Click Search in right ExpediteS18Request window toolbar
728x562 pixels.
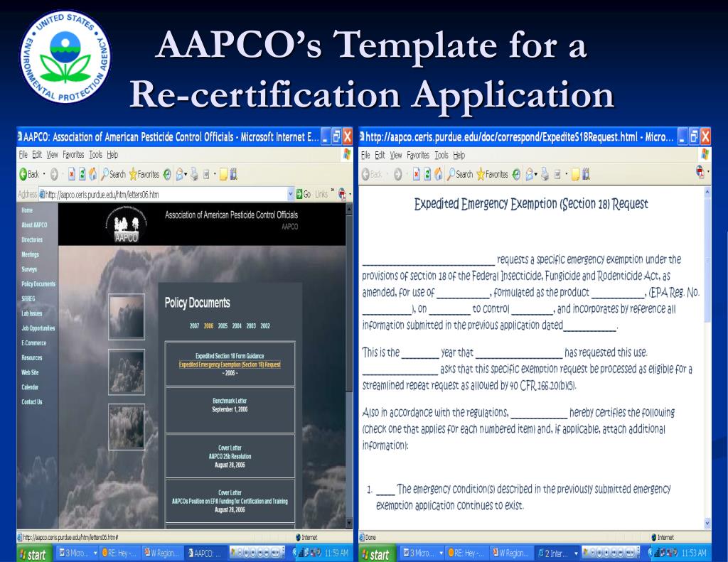(460, 175)
